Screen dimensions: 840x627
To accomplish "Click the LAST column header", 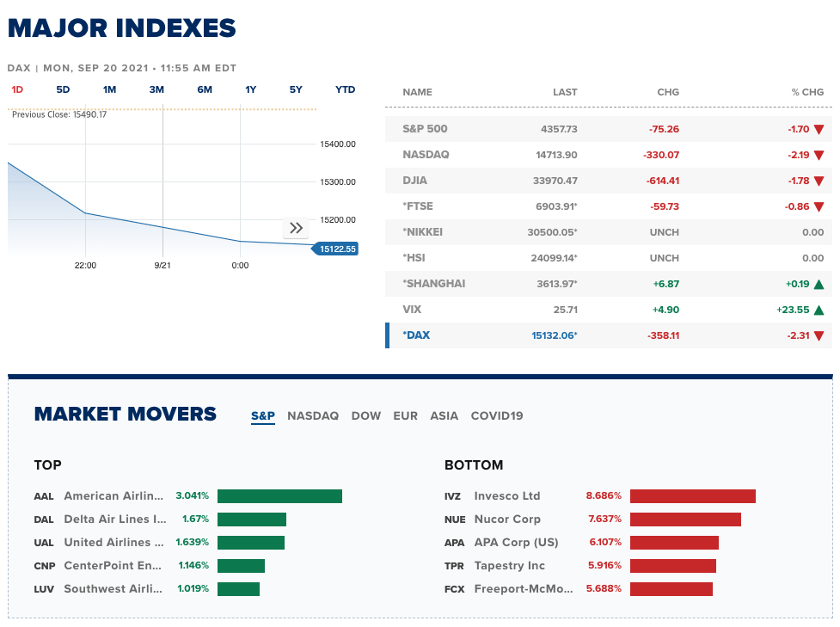I will [x=565, y=92].
